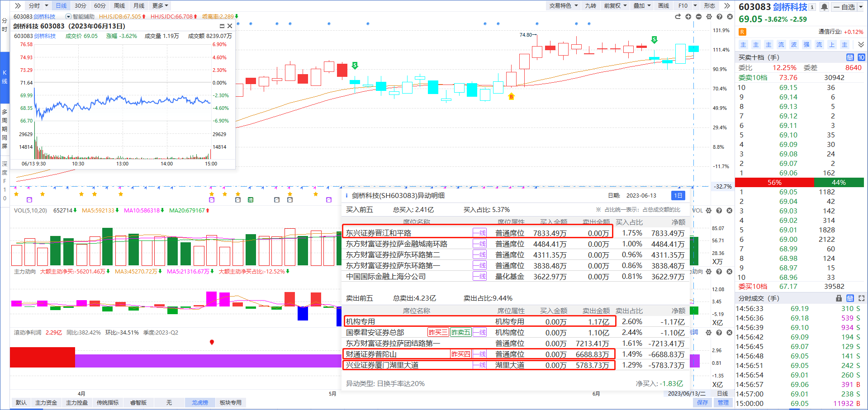This screenshot has height=410, width=868.
Task: Open the 多周期同屏 sidebar item
Action: [x=5, y=129]
